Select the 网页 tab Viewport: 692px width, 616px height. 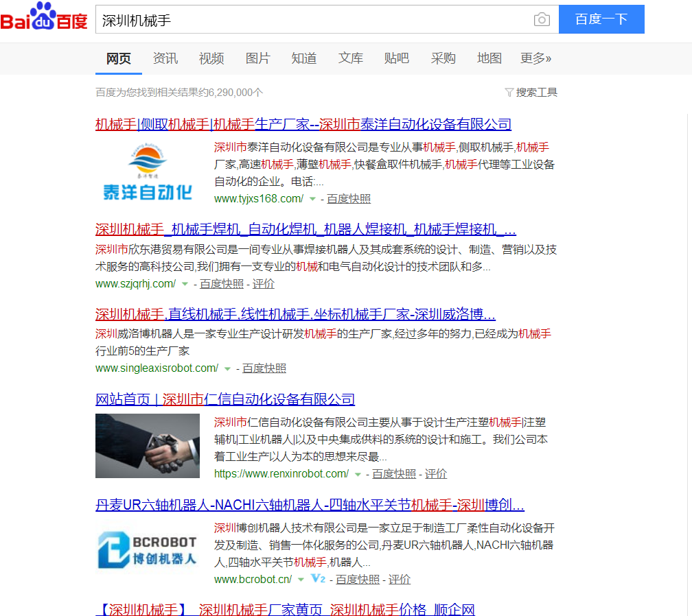pos(119,58)
